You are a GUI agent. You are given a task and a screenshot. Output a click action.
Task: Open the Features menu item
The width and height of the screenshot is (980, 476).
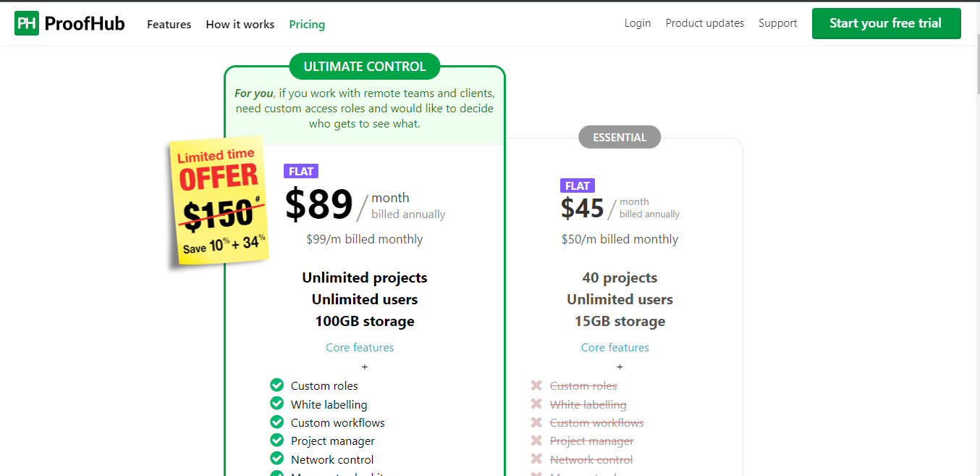[169, 24]
